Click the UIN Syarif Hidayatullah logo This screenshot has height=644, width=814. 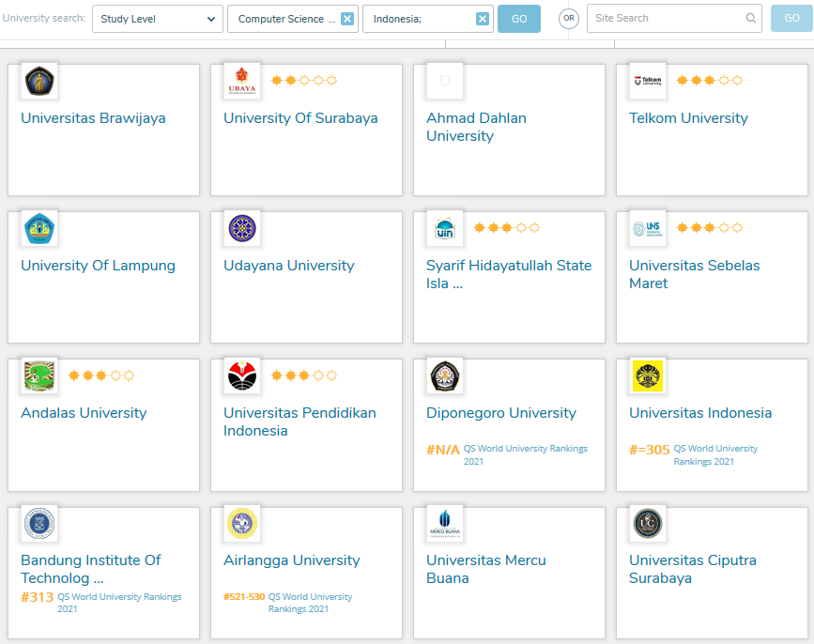445,229
